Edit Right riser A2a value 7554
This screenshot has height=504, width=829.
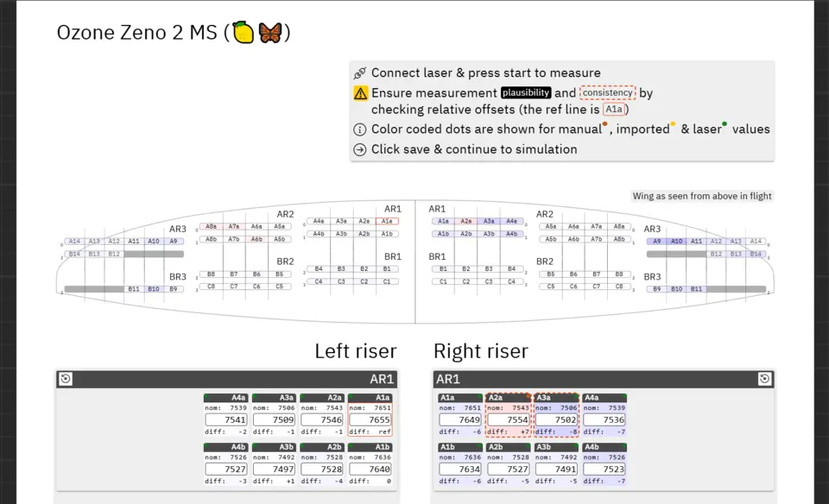tap(508, 420)
